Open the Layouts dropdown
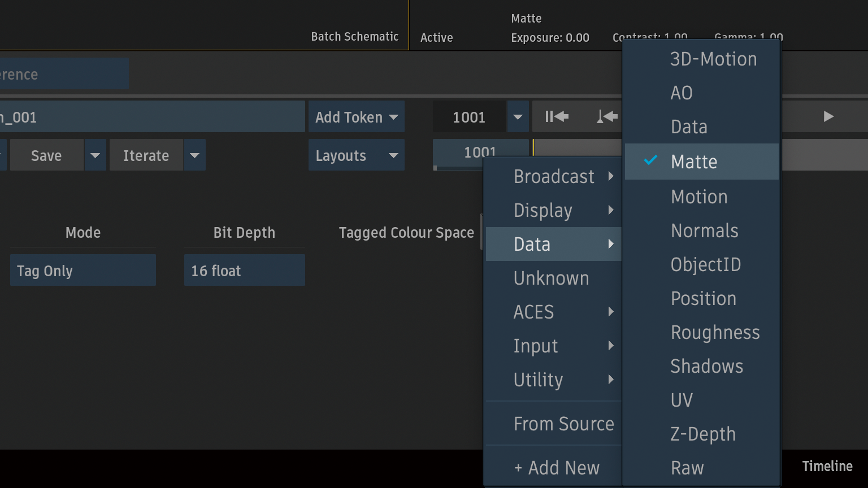Image resolution: width=868 pixels, height=488 pixels. pyautogui.click(x=356, y=155)
